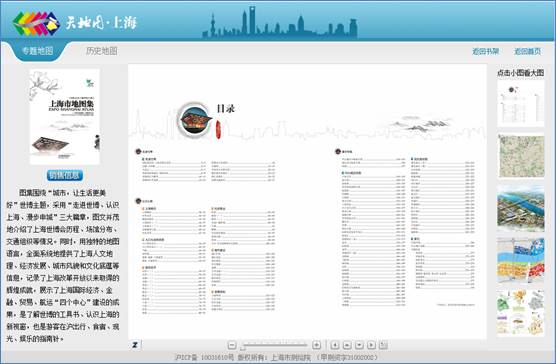The image size is (556, 364).
Task: Pan the page down with the arrow
Action: tap(359, 345)
